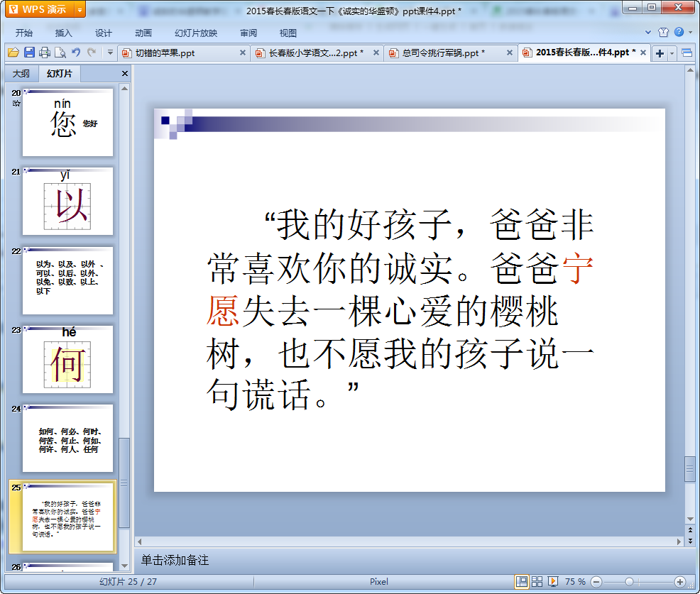Click the window arrangement icon at tab bar end
The height and width of the screenshot is (594, 700).
pos(687,53)
